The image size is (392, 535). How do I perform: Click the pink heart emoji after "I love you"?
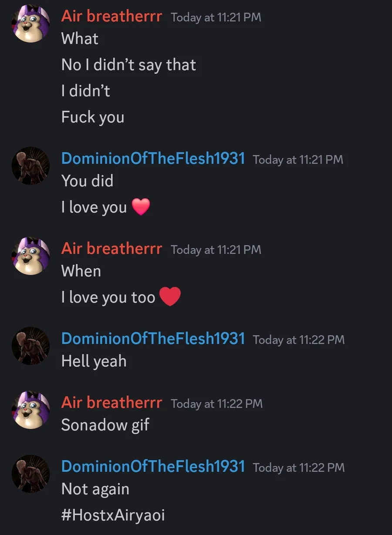(141, 207)
